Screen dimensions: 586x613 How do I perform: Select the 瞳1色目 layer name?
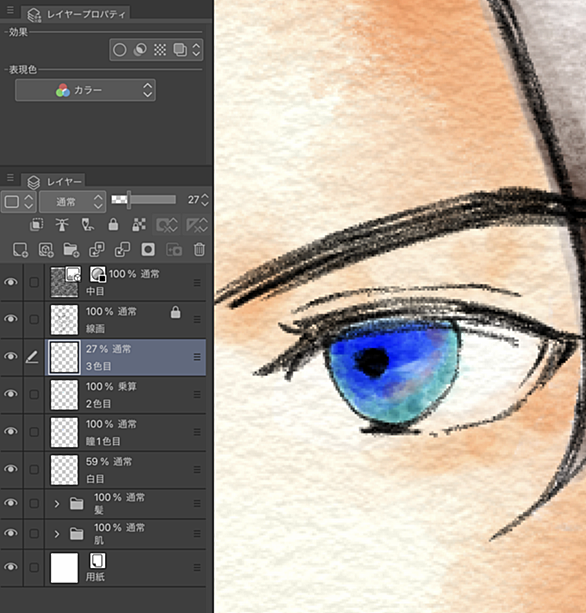pyautogui.click(x=103, y=441)
